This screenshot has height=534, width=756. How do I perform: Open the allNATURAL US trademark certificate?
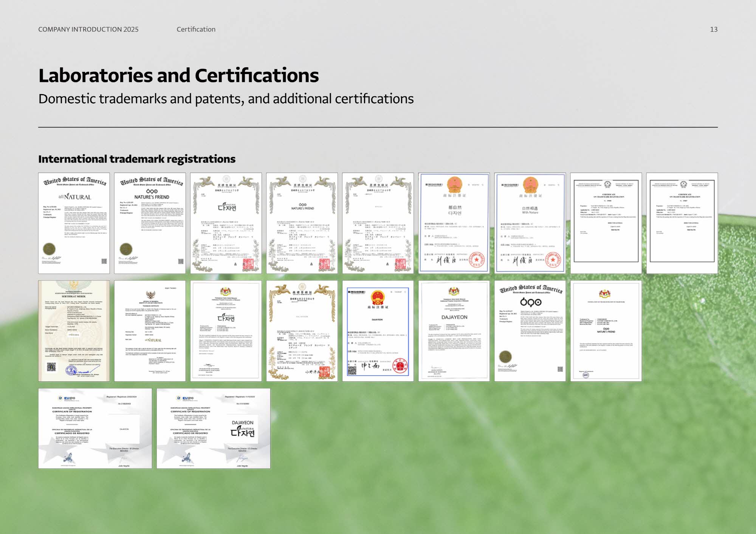click(74, 223)
